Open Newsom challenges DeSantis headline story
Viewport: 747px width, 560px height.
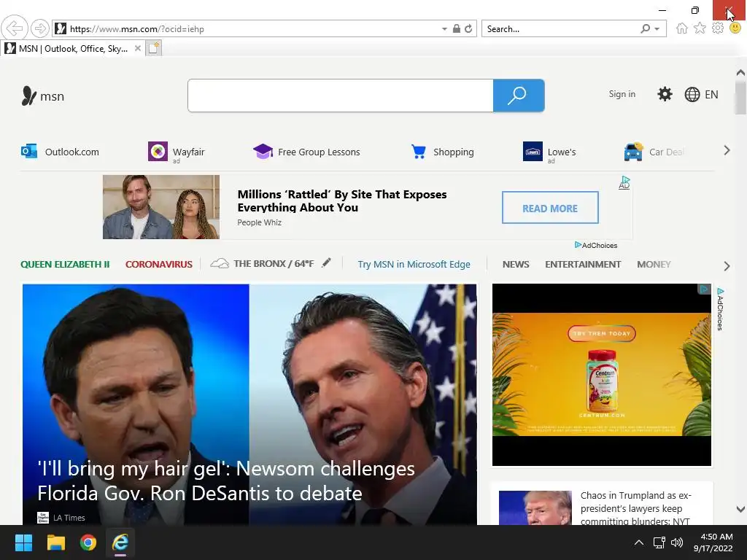226,481
